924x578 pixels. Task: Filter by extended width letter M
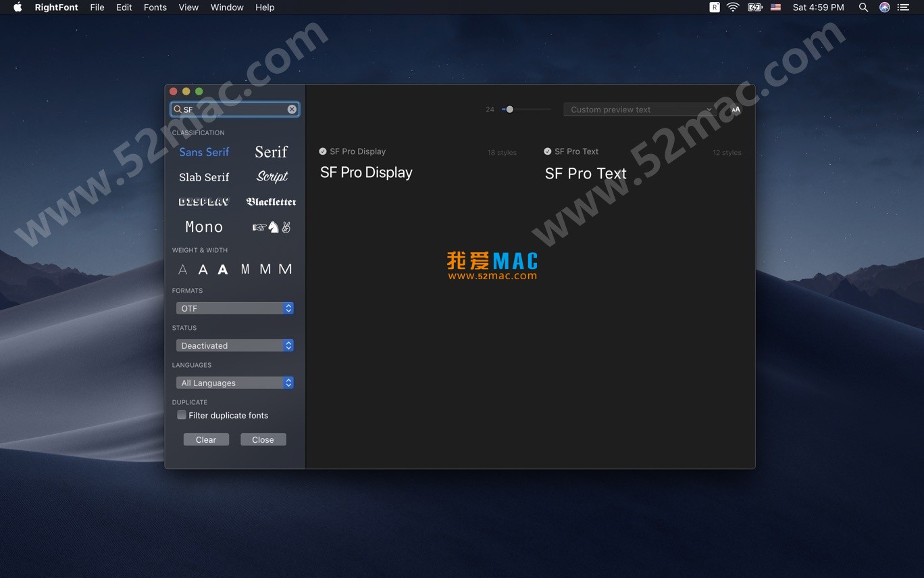point(285,270)
